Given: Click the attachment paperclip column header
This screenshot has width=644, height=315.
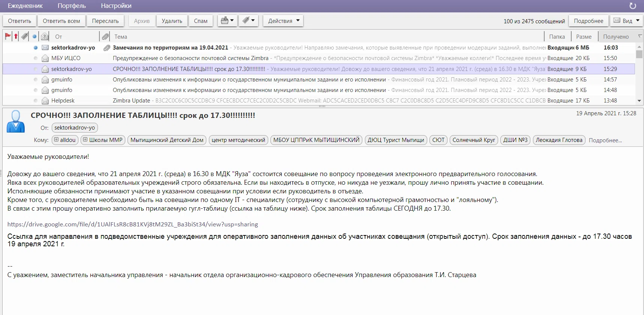Looking at the screenshot, I should [105, 36].
